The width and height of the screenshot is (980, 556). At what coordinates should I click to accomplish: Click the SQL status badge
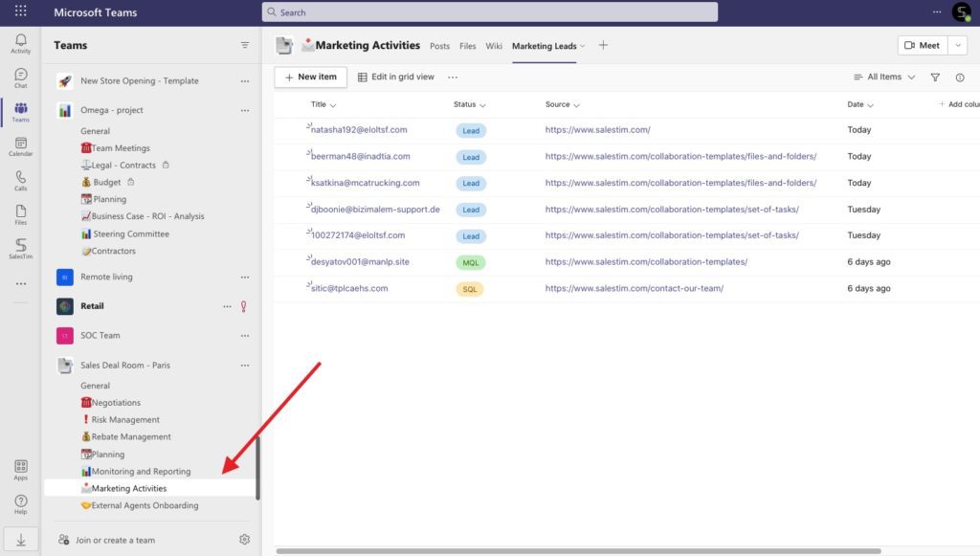tap(469, 289)
